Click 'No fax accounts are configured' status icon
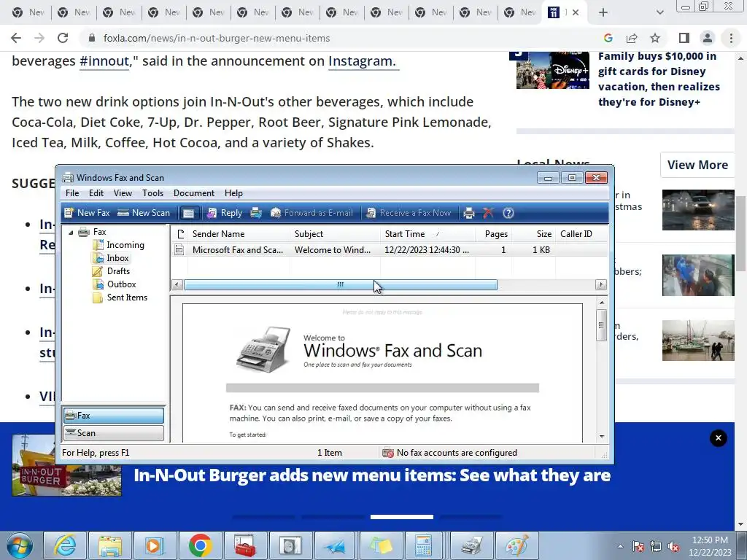The height and width of the screenshot is (560, 747). [388, 453]
